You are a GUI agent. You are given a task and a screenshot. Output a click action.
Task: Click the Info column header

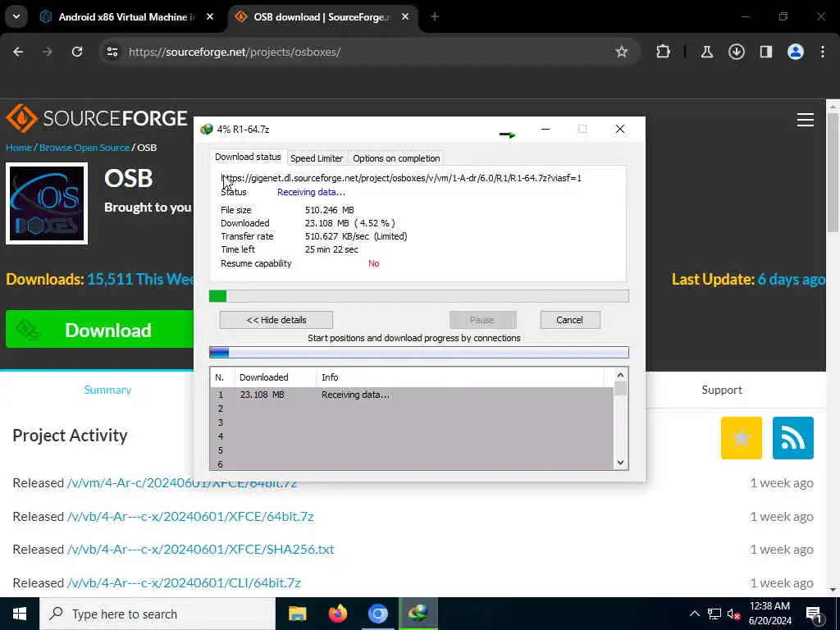coord(459,377)
